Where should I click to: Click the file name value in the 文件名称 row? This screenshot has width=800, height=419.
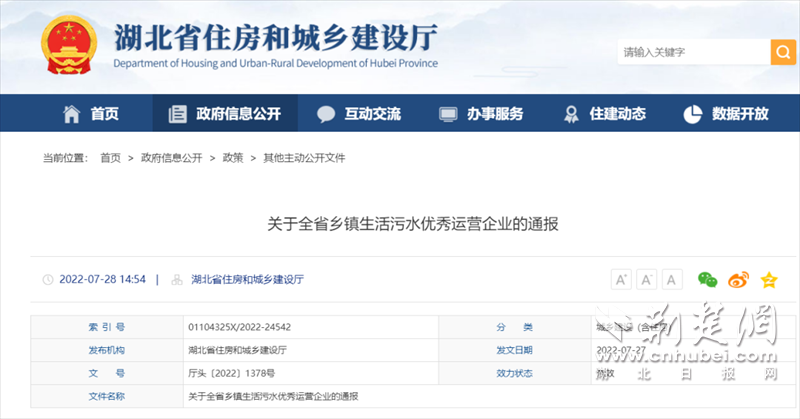pyautogui.click(x=273, y=397)
